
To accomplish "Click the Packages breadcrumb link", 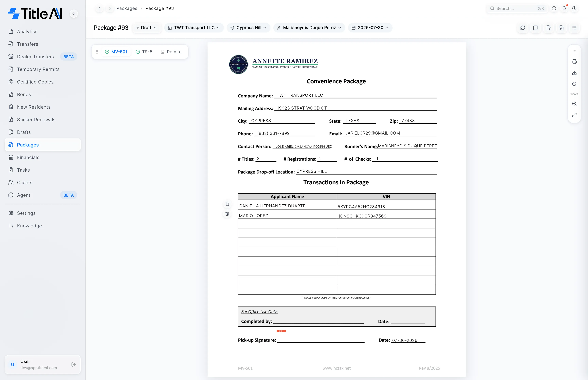I will tap(127, 8).
